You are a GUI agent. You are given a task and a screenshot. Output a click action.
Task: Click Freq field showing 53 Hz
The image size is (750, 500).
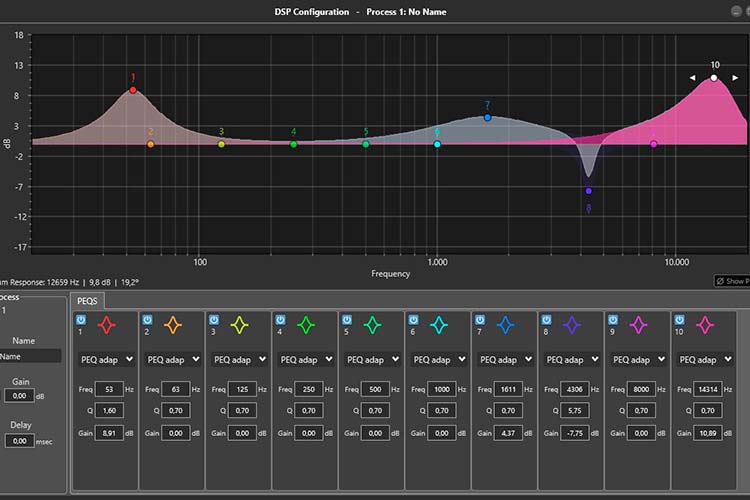(x=109, y=389)
